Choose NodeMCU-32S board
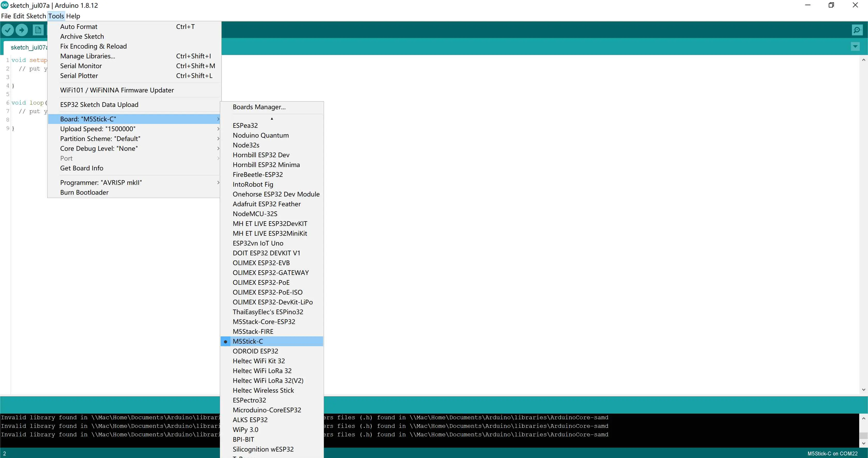 pos(272,214)
